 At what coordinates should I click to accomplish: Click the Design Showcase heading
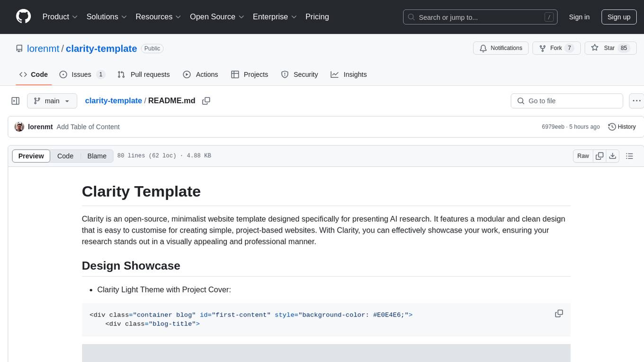pos(131,265)
